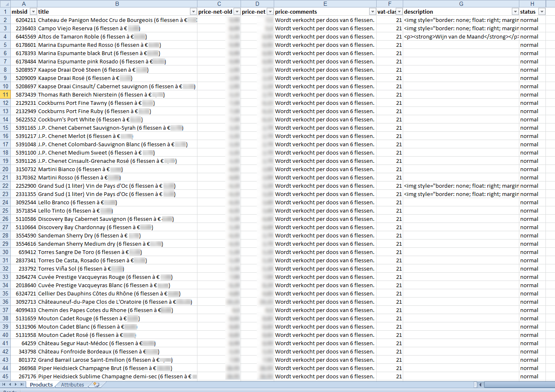Click the Insert Worksheet tab icon
Screen dimensions: 555x392
click(x=96, y=385)
